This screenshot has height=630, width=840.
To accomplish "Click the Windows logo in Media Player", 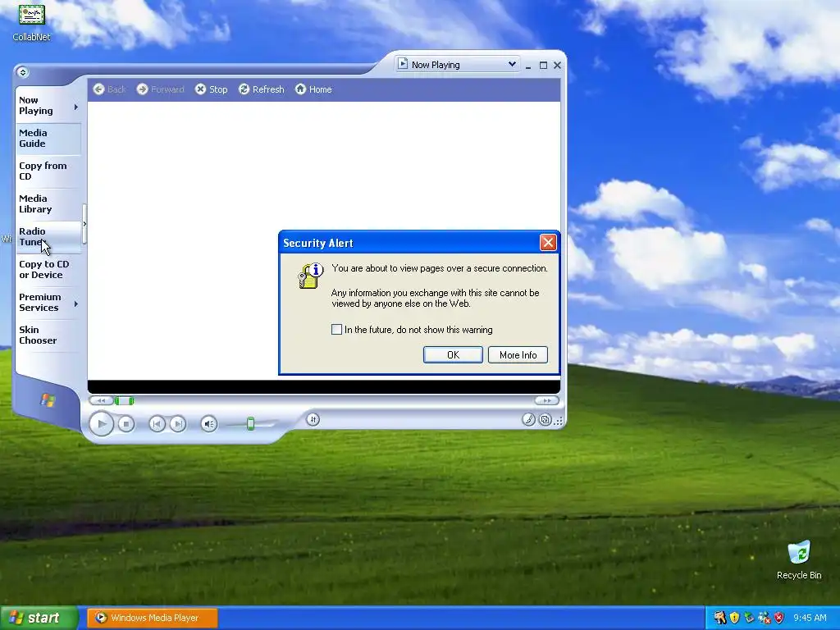I will (x=48, y=399).
